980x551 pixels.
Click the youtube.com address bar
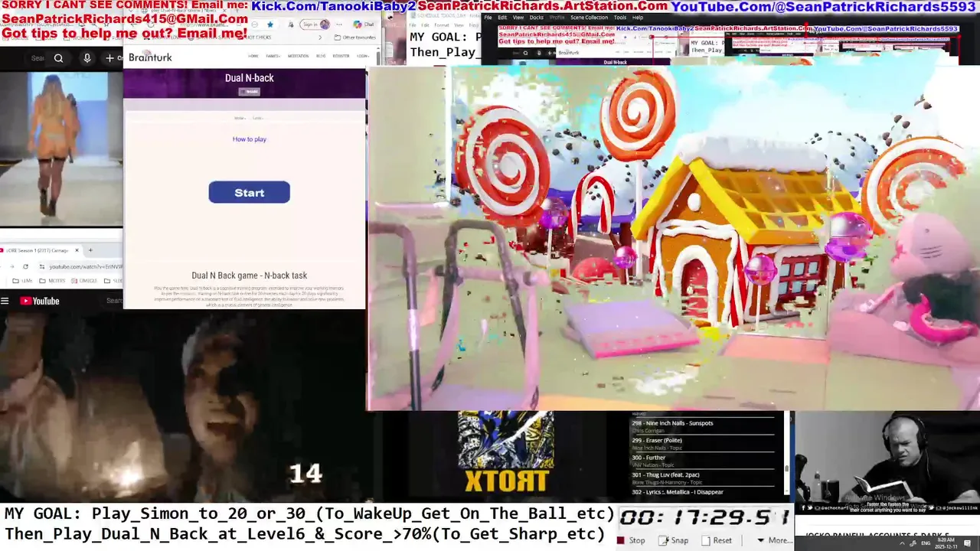pyautogui.click(x=80, y=266)
